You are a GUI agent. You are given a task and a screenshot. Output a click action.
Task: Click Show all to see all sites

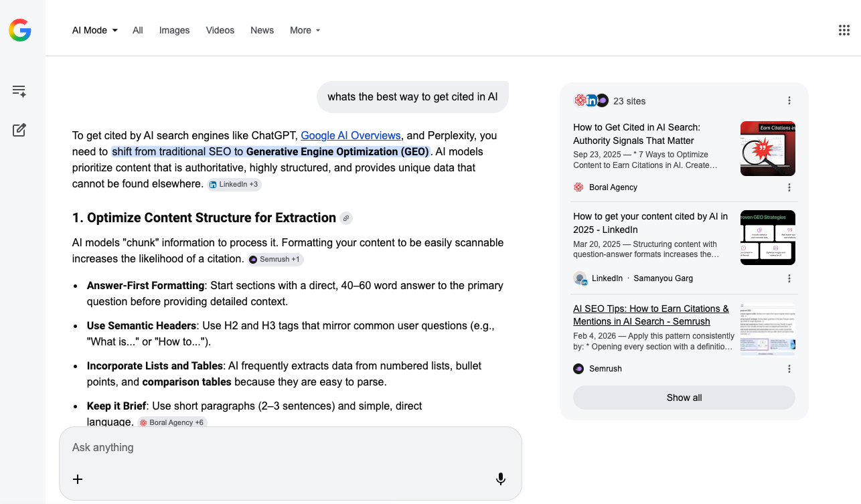684,397
